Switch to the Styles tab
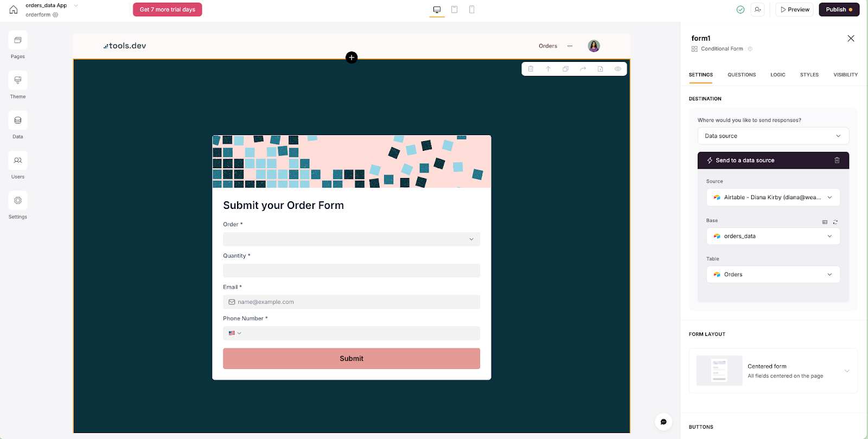Image resolution: width=868 pixels, height=439 pixels. (x=809, y=75)
